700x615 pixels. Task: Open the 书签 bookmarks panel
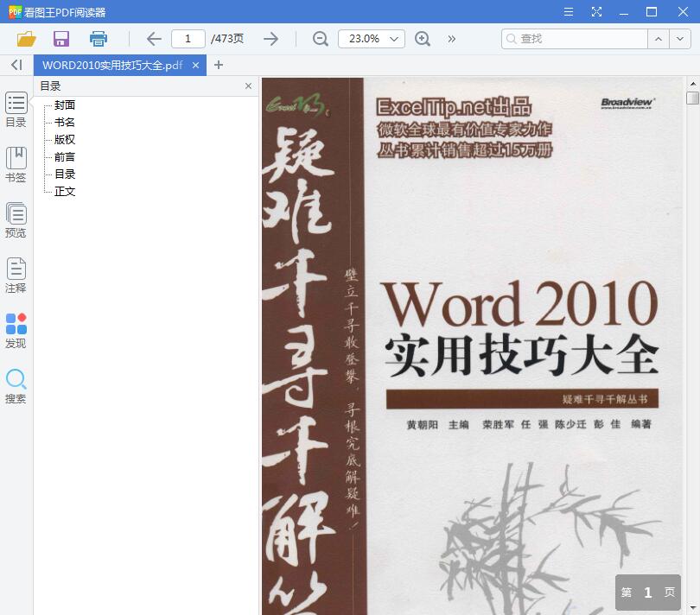click(x=16, y=165)
